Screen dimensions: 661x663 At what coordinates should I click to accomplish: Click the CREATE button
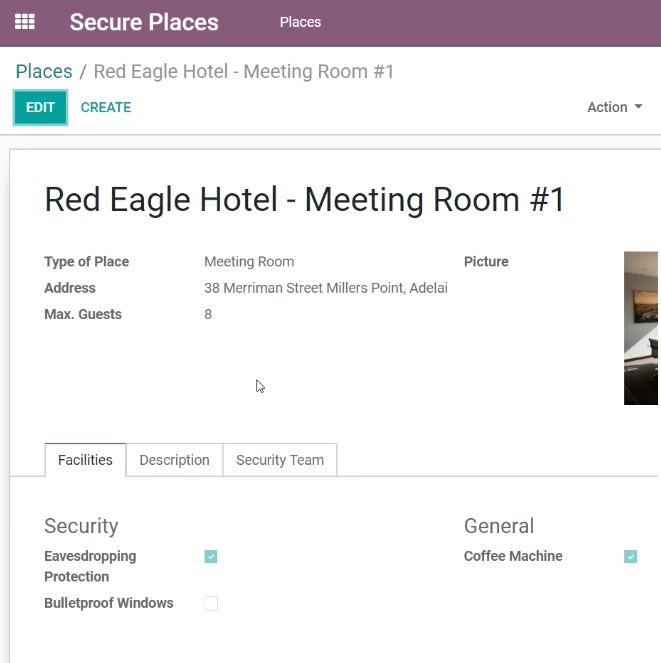click(x=106, y=107)
